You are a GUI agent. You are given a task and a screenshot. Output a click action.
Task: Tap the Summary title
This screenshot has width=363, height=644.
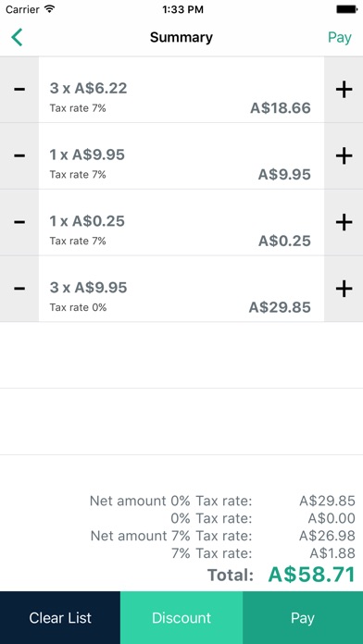coord(181,37)
